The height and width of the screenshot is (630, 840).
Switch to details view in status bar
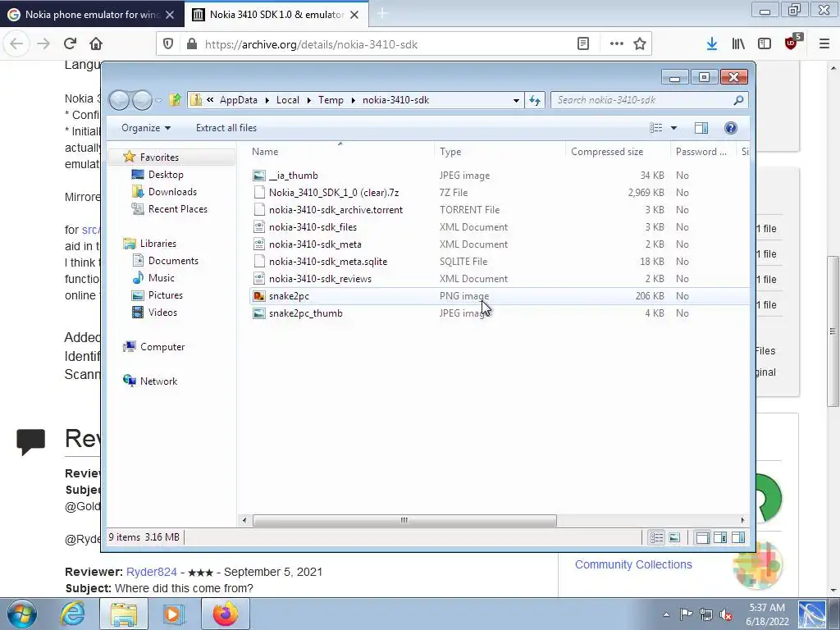tap(657, 537)
